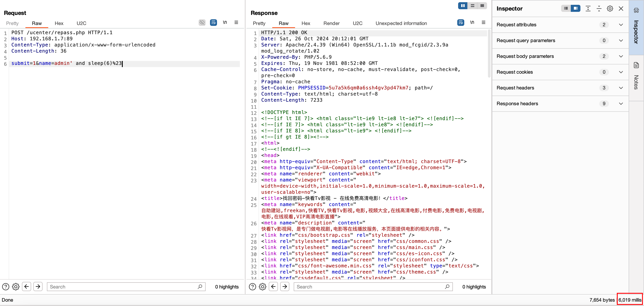Switch Response view to Hex tab
This screenshot has width=644, height=306.
tap(306, 23)
